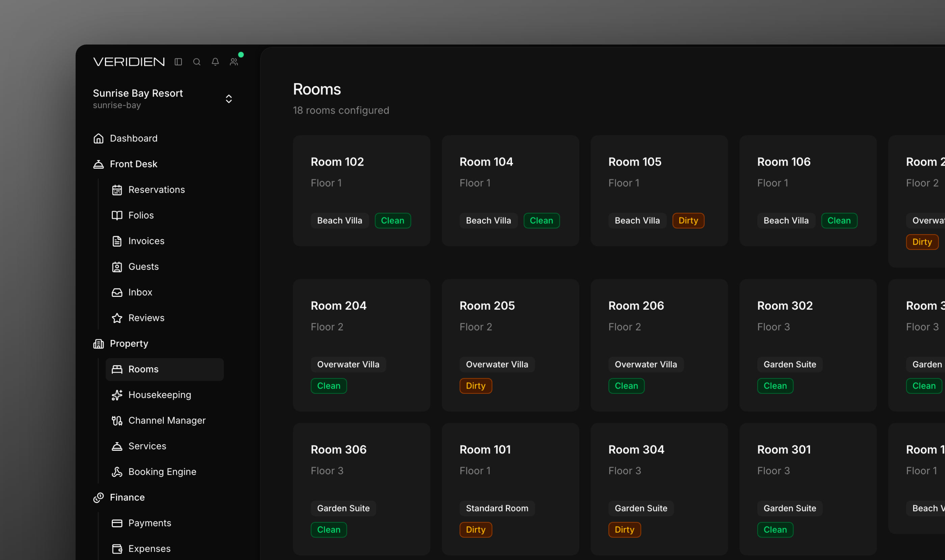Toggle the sidebar panel icon
Image resolution: width=945 pixels, height=560 pixels.
pos(178,62)
